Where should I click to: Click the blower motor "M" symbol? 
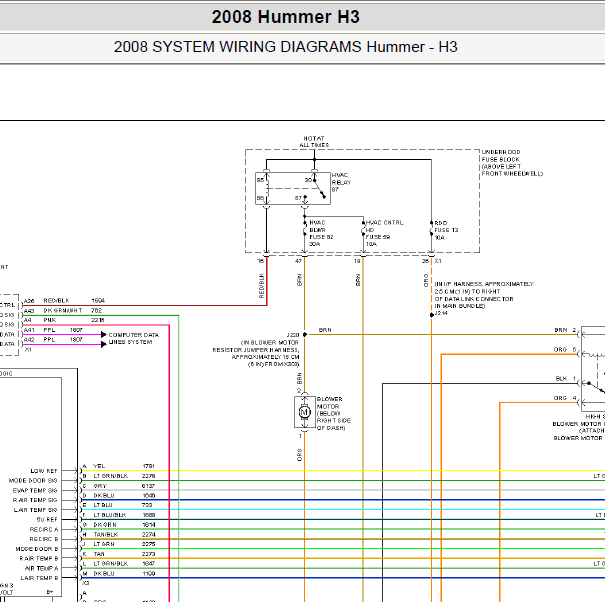point(304,412)
